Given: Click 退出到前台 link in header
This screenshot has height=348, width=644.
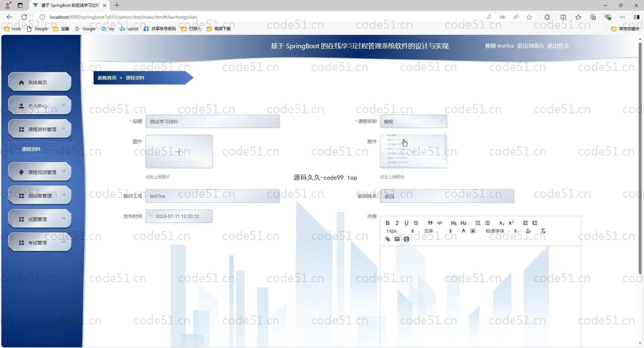Looking at the screenshot, I should point(530,46).
